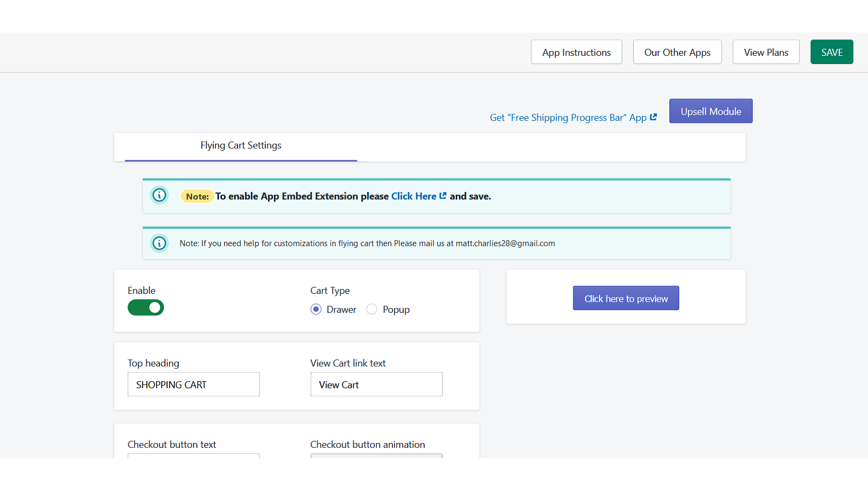Open the Checkout button animation dropdown
The image size is (868, 488).
[376, 455]
